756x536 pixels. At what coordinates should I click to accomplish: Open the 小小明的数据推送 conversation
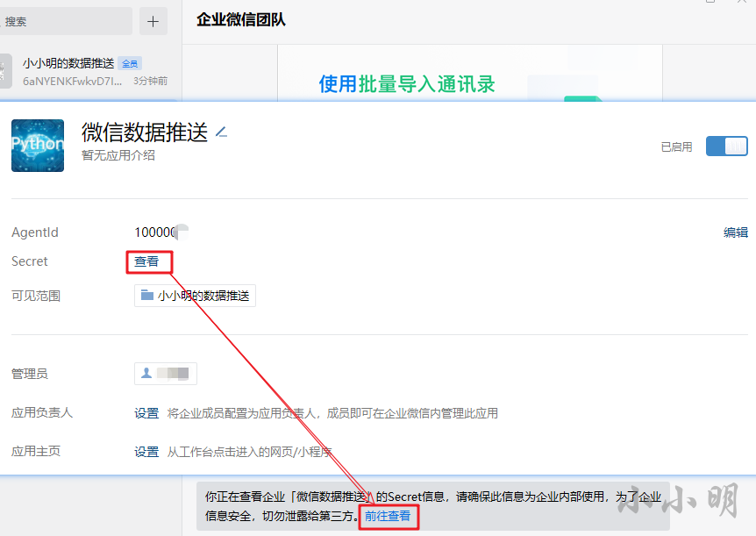(90, 71)
